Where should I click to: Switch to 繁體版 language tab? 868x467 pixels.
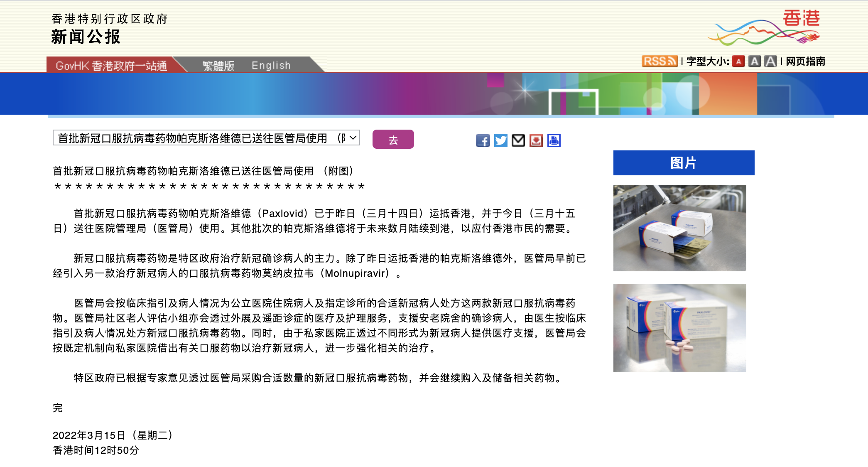[218, 66]
